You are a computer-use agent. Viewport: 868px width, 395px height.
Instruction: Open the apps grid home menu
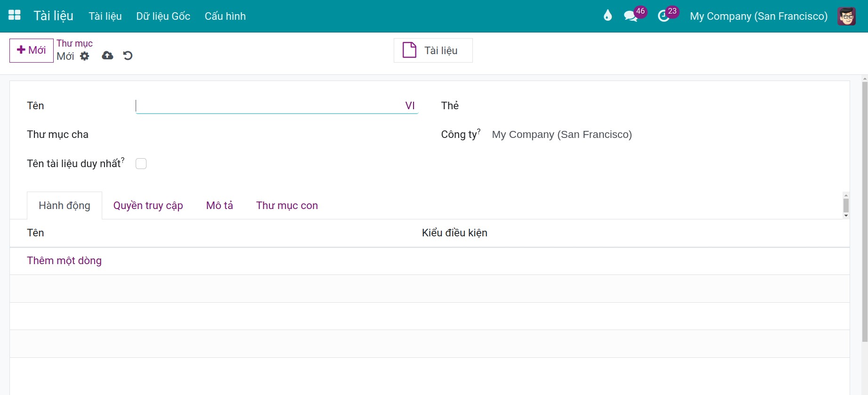[x=15, y=16]
